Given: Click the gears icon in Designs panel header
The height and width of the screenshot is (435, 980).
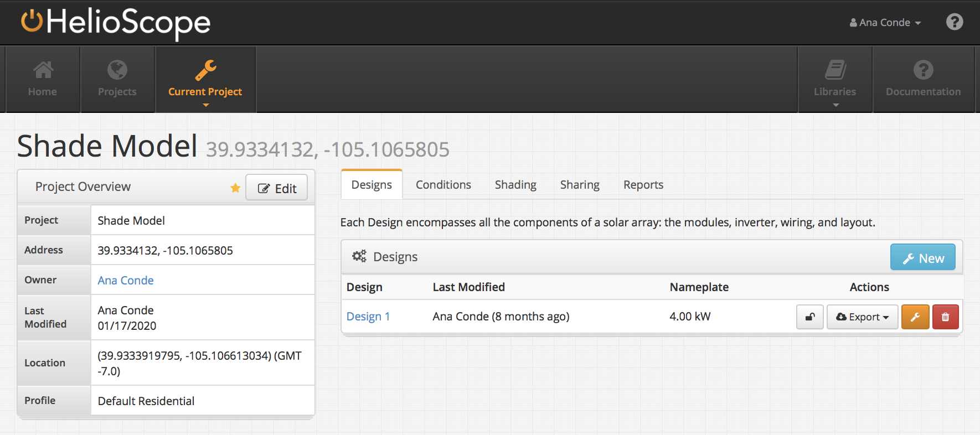Looking at the screenshot, I should point(359,256).
